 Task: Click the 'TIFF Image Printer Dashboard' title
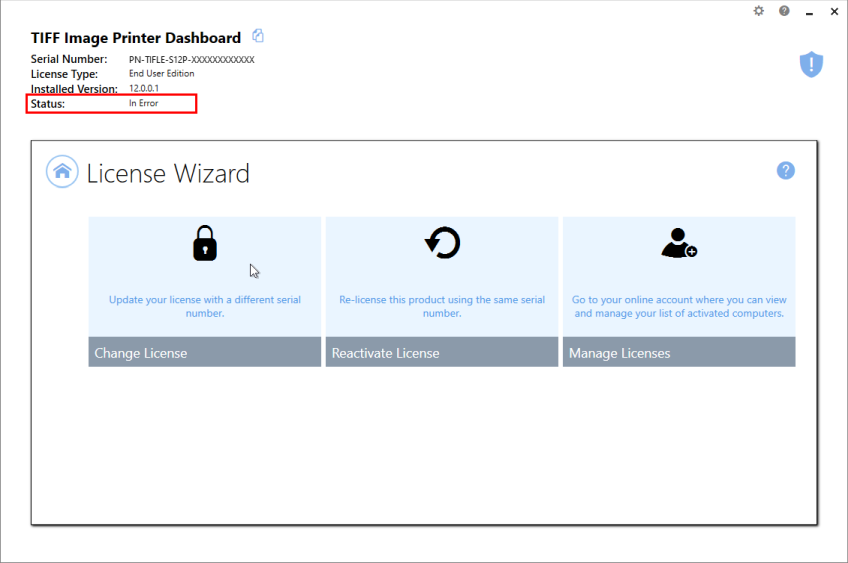pos(136,38)
